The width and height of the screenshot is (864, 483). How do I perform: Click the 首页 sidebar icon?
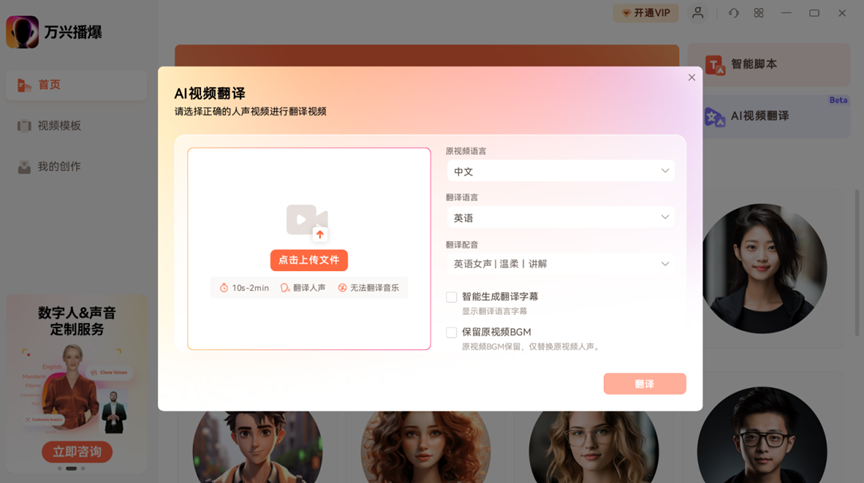[24, 85]
